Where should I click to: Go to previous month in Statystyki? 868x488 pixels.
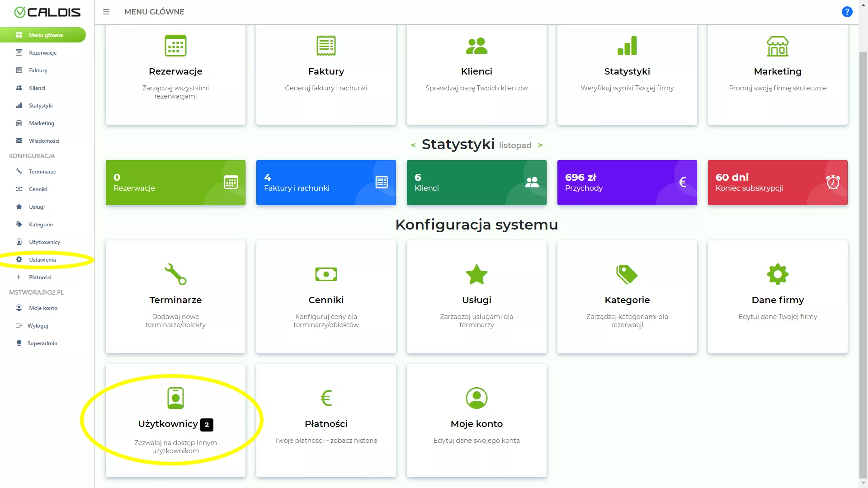[x=413, y=145]
